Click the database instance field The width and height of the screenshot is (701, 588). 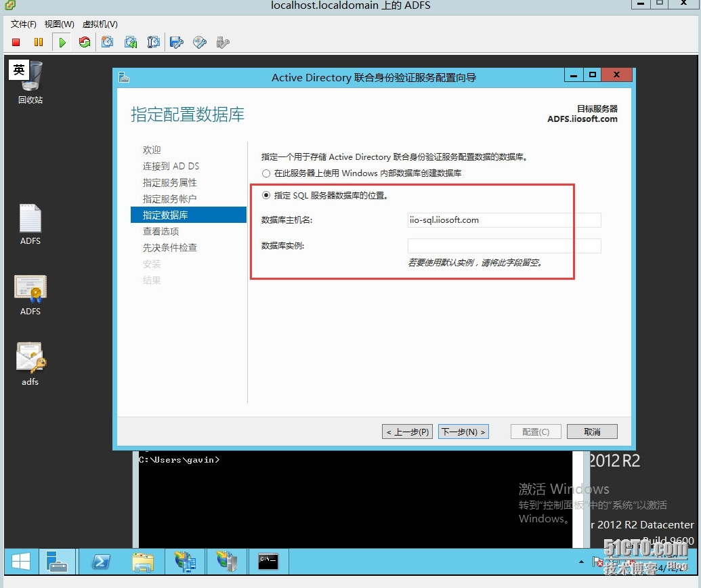point(505,246)
